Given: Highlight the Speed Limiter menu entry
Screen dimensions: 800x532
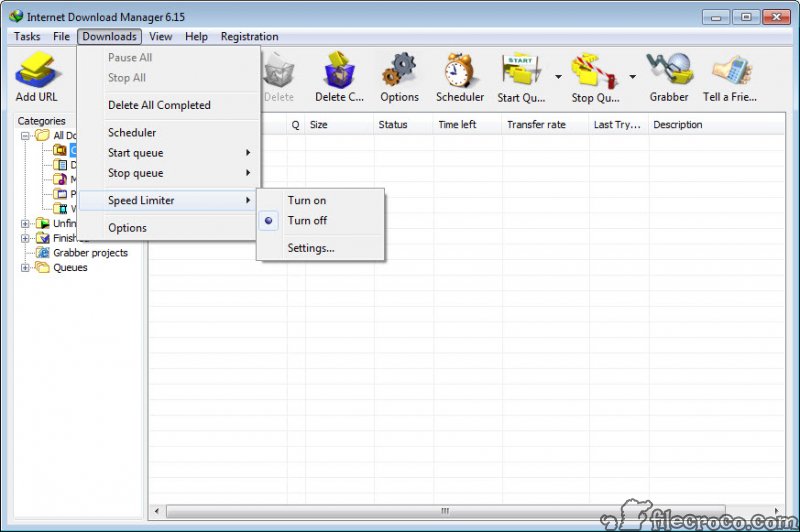Looking at the screenshot, I should [x=168, y=200].
